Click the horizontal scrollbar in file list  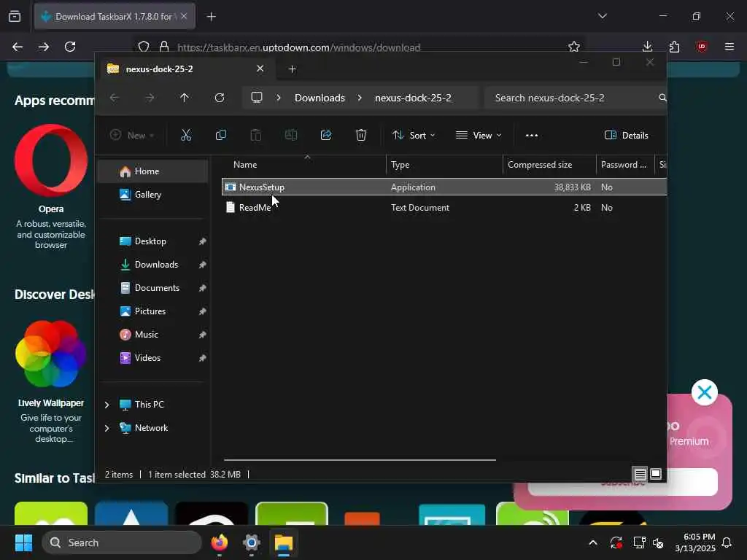click(360, 460)
